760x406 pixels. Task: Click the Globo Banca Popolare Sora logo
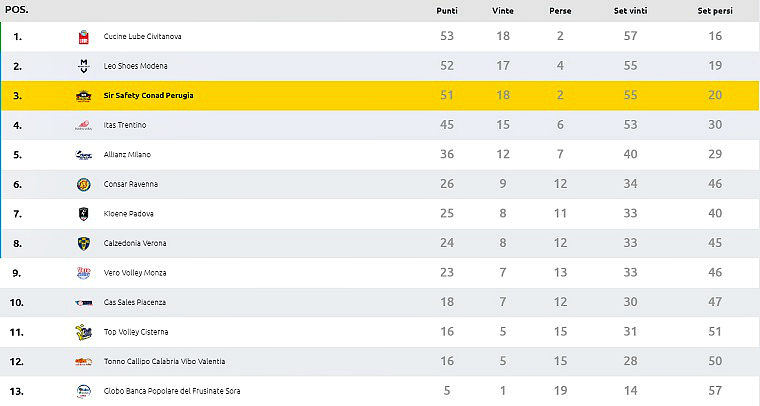[x=83, y=391]
